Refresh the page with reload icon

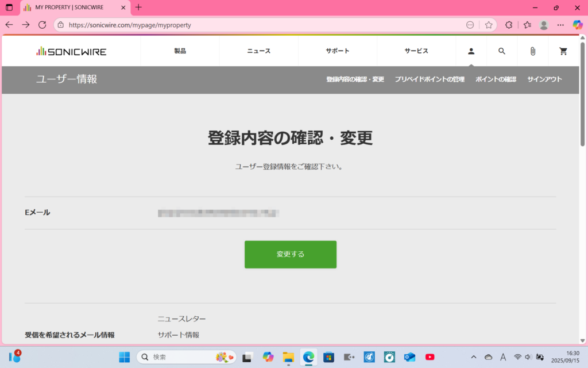click(x=42, y=25)
